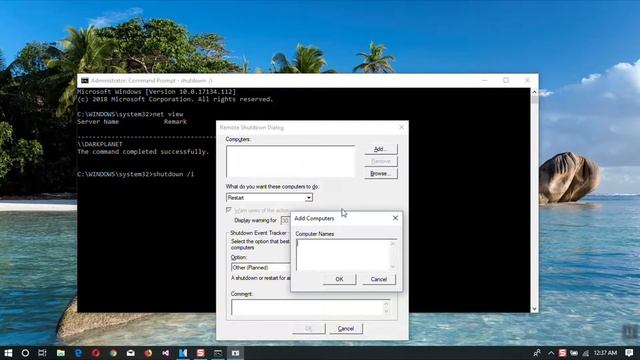The image size is (640, 360).
Task: Open Task View from taskbar
Action: tap(42, 353)
